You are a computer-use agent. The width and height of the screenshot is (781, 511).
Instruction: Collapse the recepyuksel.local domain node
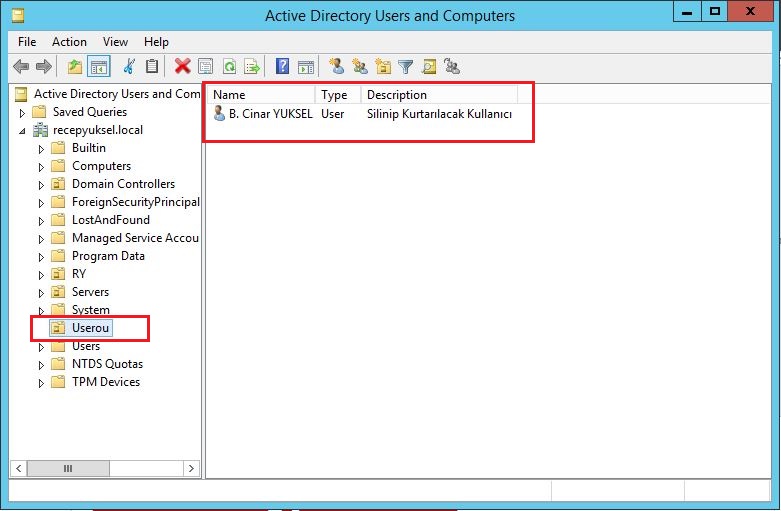(x=22, y=131)
